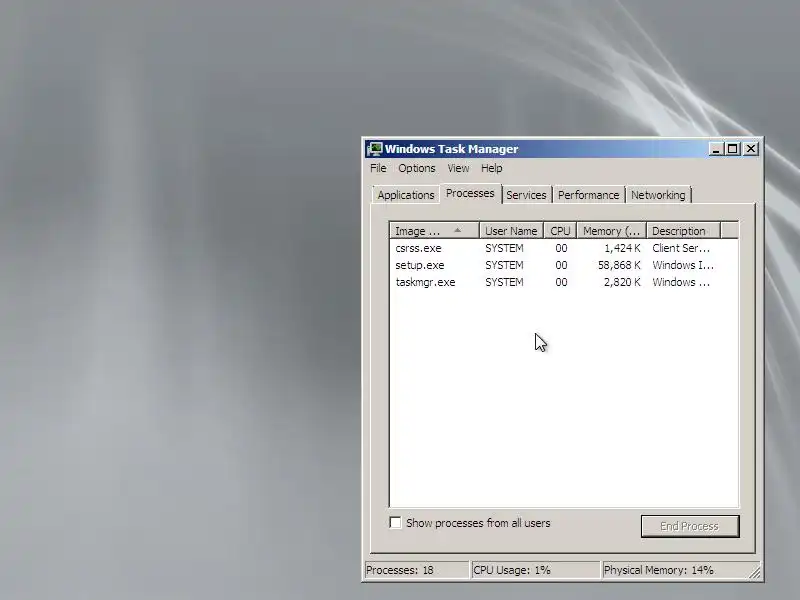Sort by Description column header
Screen dimensions: 800x600
point(683,231)
